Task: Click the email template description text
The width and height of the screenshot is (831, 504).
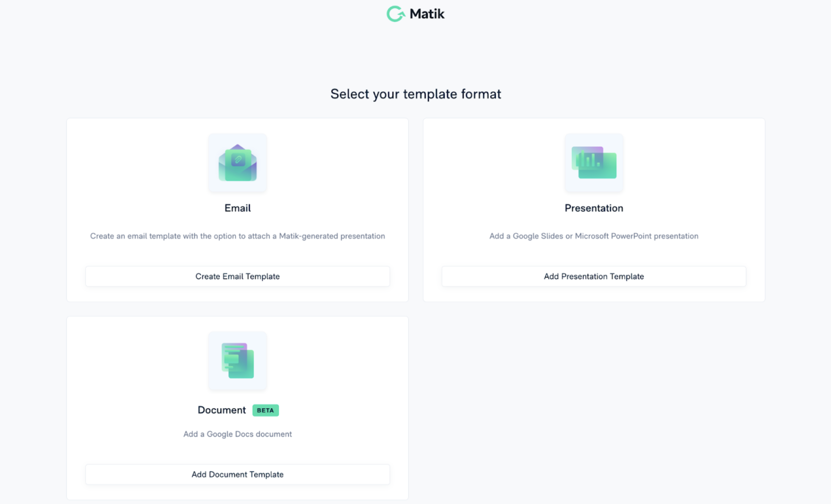Action: 238,236
